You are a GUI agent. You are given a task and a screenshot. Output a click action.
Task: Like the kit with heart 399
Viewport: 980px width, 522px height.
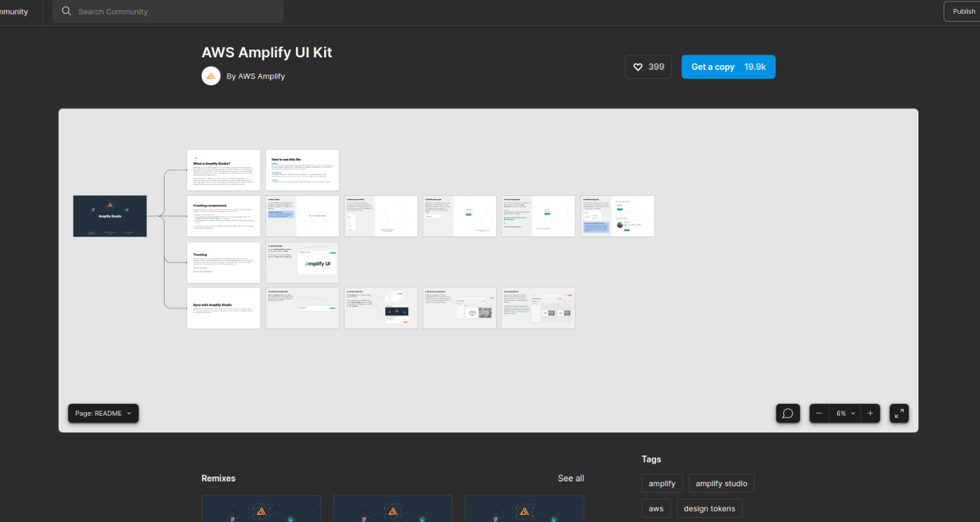pos(648,67)
